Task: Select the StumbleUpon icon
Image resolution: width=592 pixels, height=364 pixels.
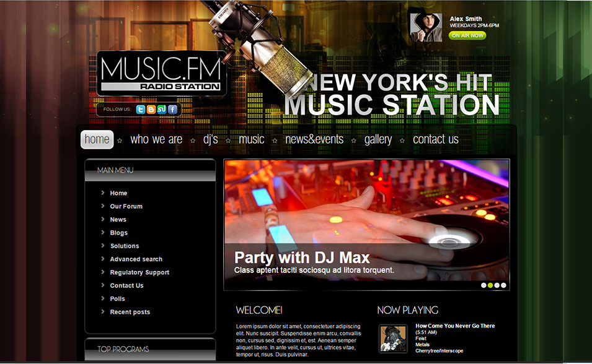Action: [161, 109]
